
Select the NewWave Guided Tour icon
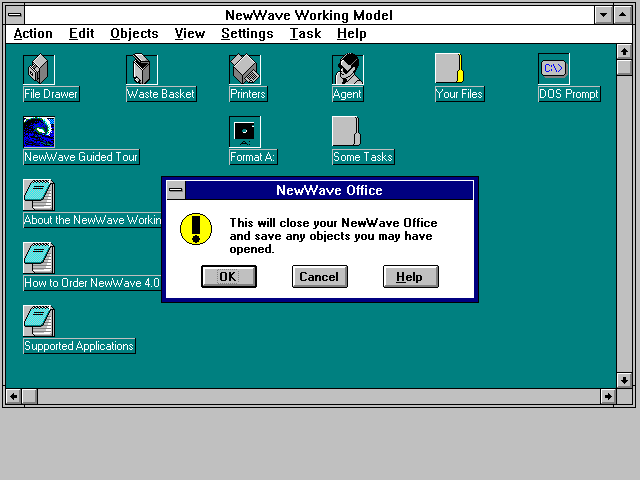click(x=39, y=132)
